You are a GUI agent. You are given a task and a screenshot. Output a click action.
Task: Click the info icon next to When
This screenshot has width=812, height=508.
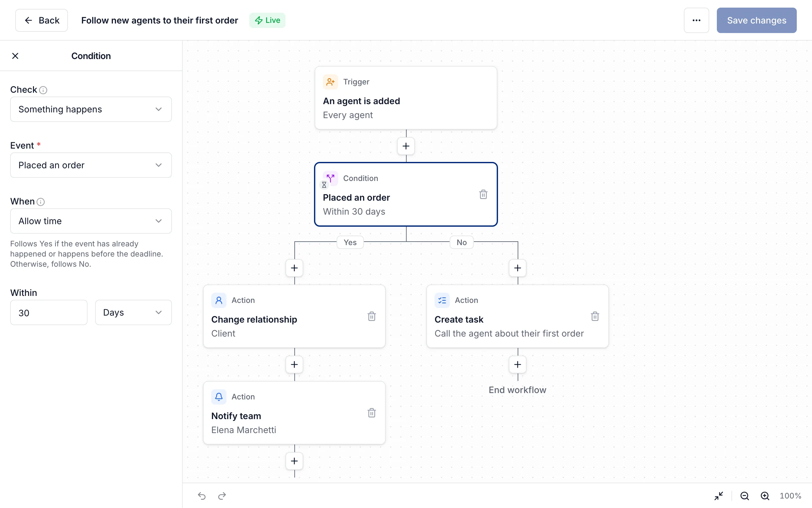click(41, 202)
